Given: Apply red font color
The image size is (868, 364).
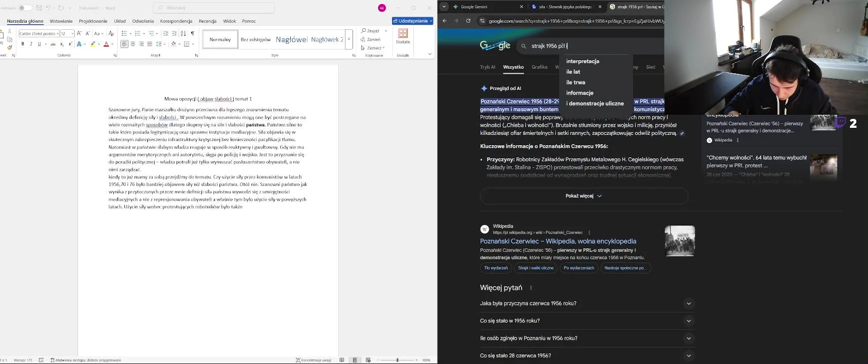Looking at the screenshot, I should point(106,44).
